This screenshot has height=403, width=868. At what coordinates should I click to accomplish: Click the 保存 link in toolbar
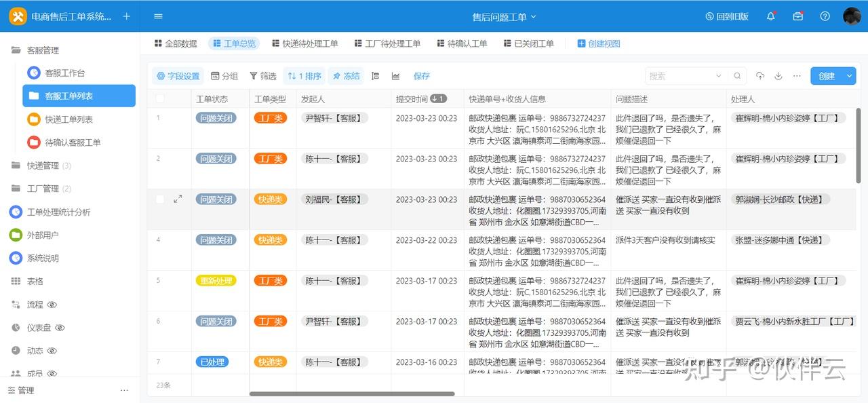point(422,76)
